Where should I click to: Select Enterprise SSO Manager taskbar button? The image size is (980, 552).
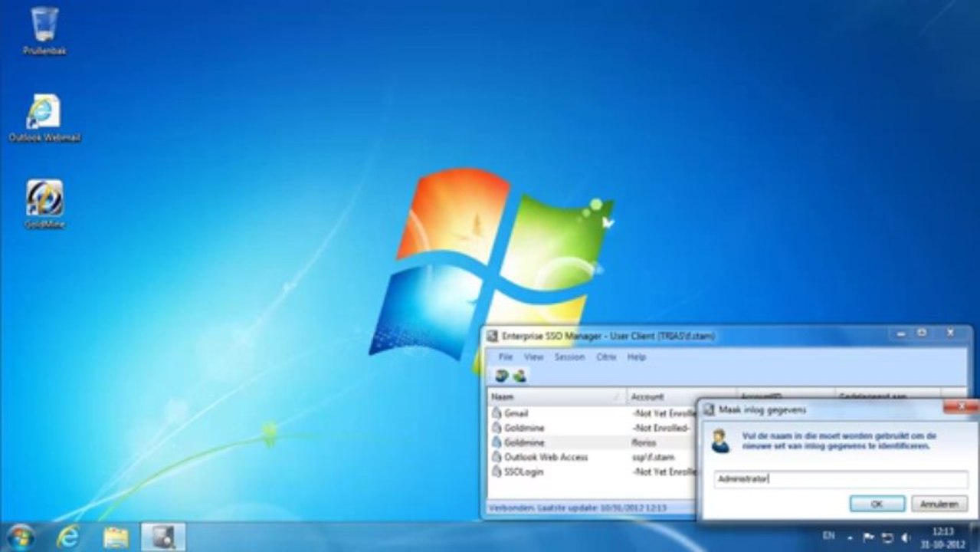click(x=163, y=537)
